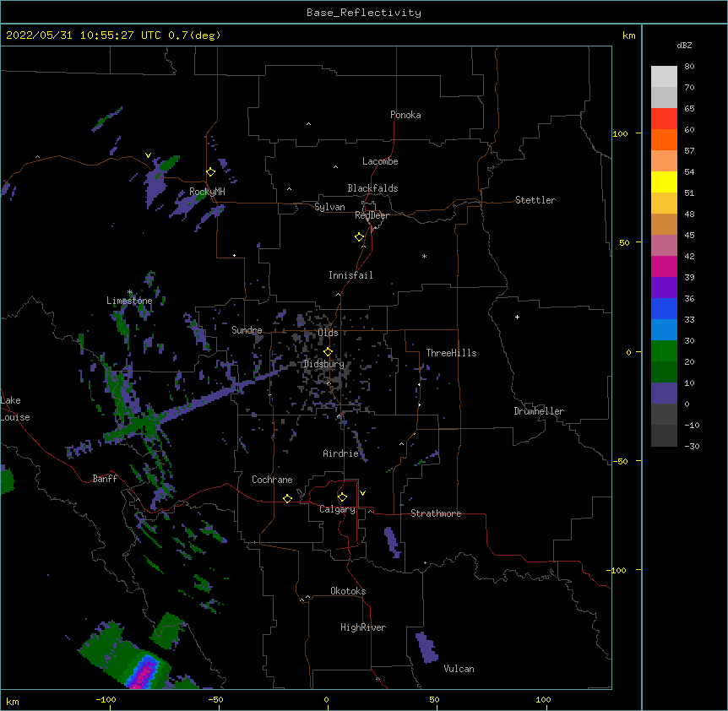Click the Sundre town label
This screenshot has width=728, height=711.
pyautogui.click(x=247, y=330)
